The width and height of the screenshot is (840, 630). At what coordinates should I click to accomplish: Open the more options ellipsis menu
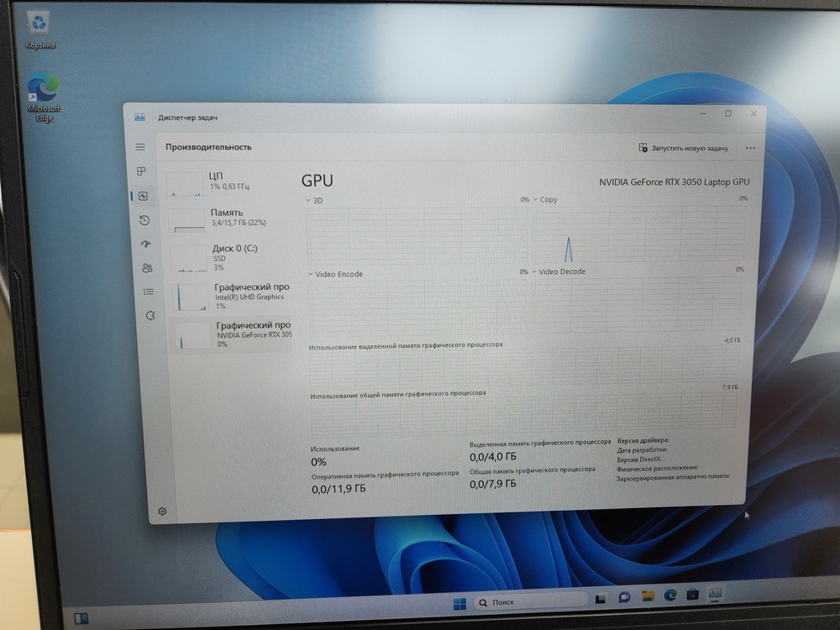point(750,148)
